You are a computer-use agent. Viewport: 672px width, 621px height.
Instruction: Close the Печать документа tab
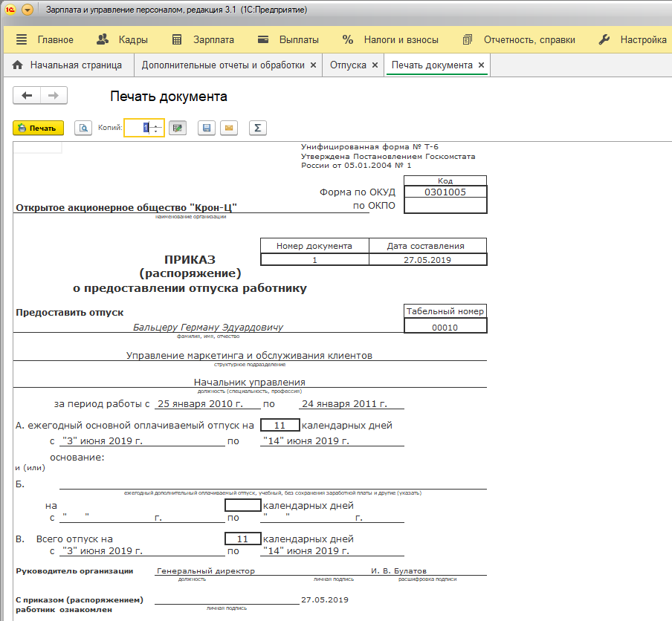point(481,65)
